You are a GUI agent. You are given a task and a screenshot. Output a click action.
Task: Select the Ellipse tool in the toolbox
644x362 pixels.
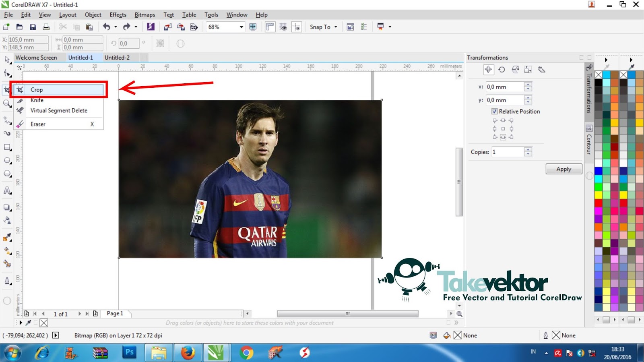pyautogui.click(x=7, y=160)
